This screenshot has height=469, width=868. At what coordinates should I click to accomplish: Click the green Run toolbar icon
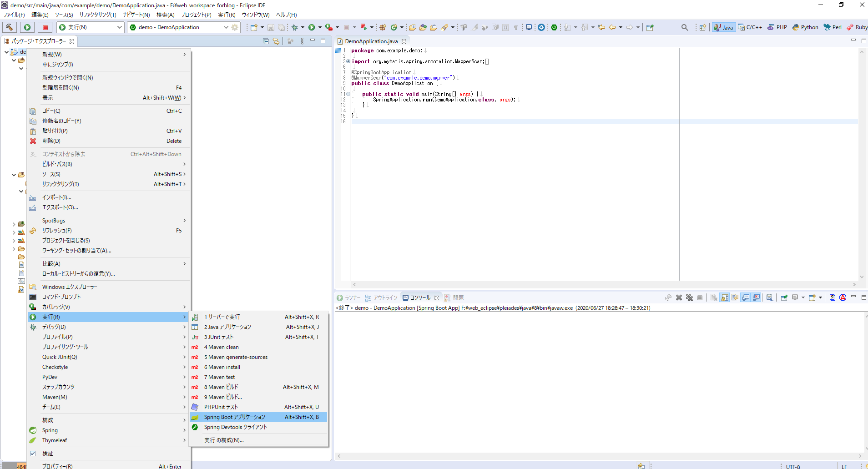pos(312,27)
